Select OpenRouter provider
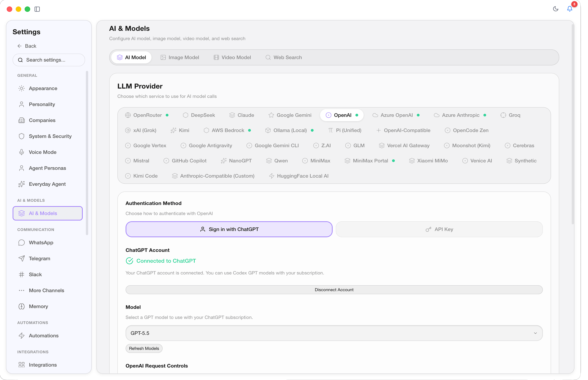The image size is (588, 380). pos(147,115)
